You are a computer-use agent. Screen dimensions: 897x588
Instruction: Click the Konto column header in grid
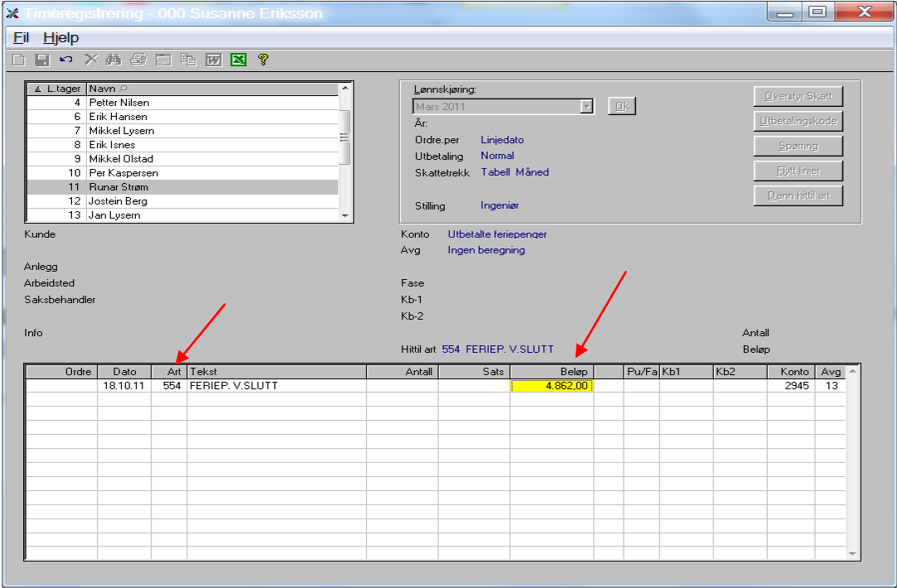[x=791, y=372]
